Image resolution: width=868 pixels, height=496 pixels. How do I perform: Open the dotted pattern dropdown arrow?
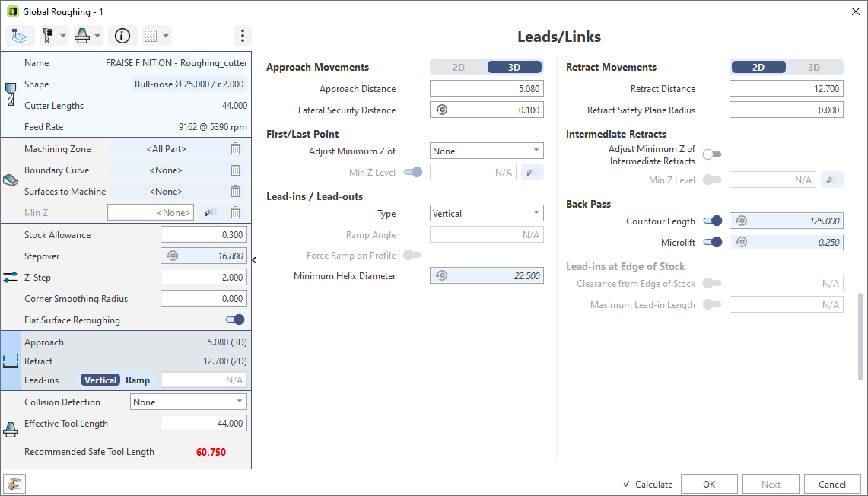tap(166, 36)
